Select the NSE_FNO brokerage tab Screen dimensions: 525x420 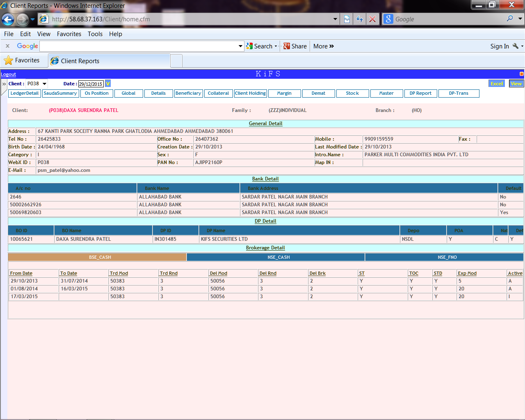tap(447, 257)
